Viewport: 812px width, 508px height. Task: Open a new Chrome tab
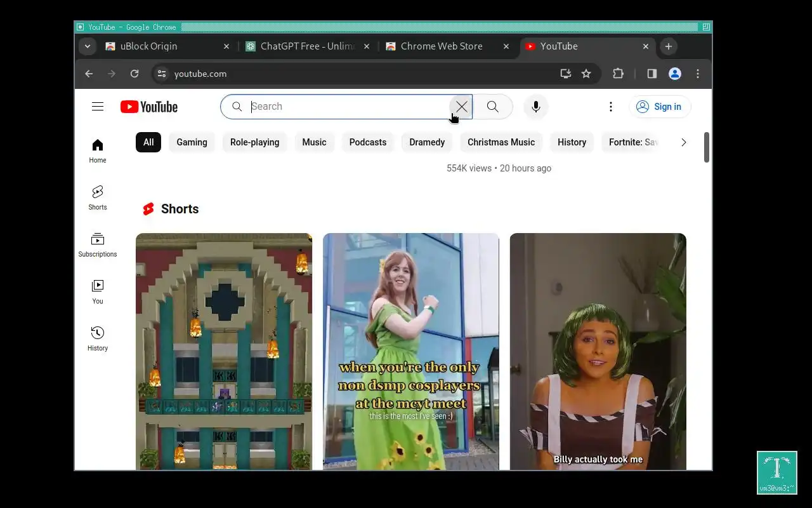[668, 46]
